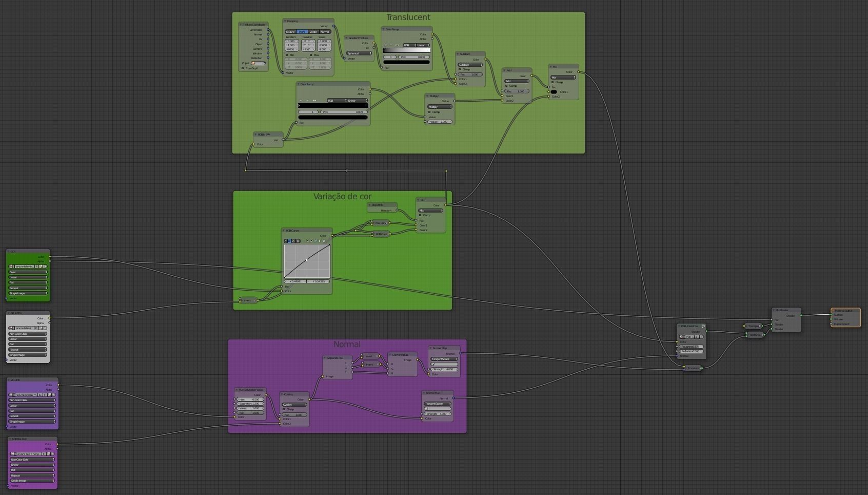Viewport: 868px width, 495px height.
Task: Select the wrench tools icon on RGB Curves node
Action: [315, 241]
